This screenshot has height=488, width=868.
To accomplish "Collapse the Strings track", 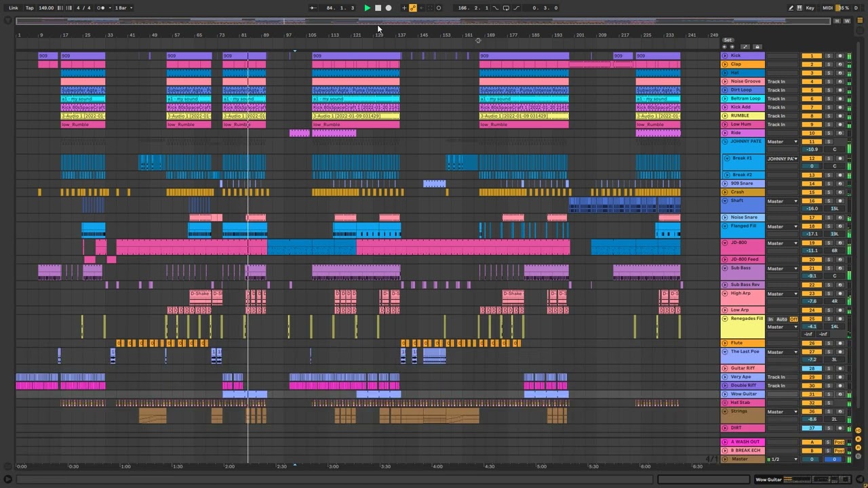I will tap(725, 411).
